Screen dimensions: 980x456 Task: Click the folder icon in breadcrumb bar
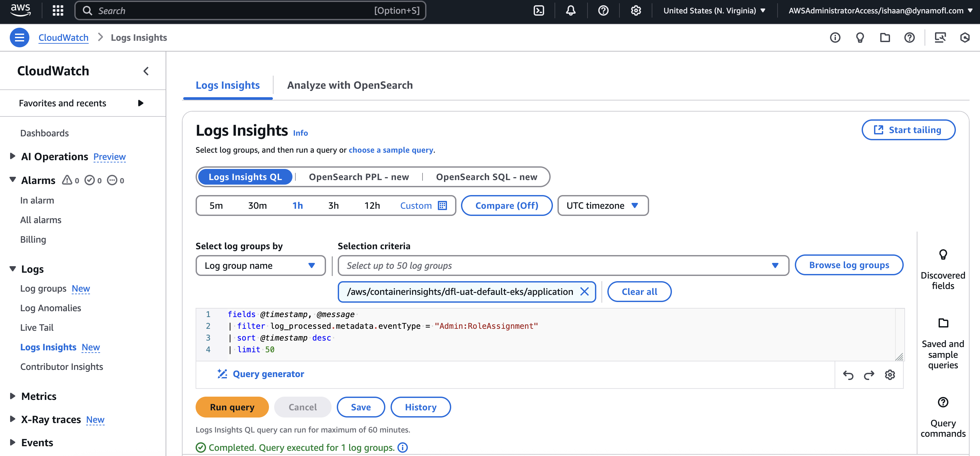(885, 37)
